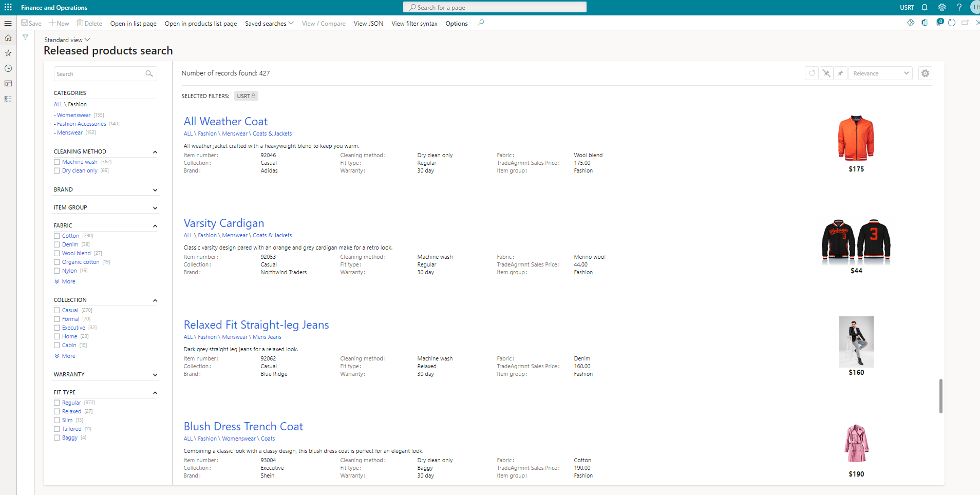
Task: Tick the Relaxed fit type checkbox
Action: coord(57,412)
